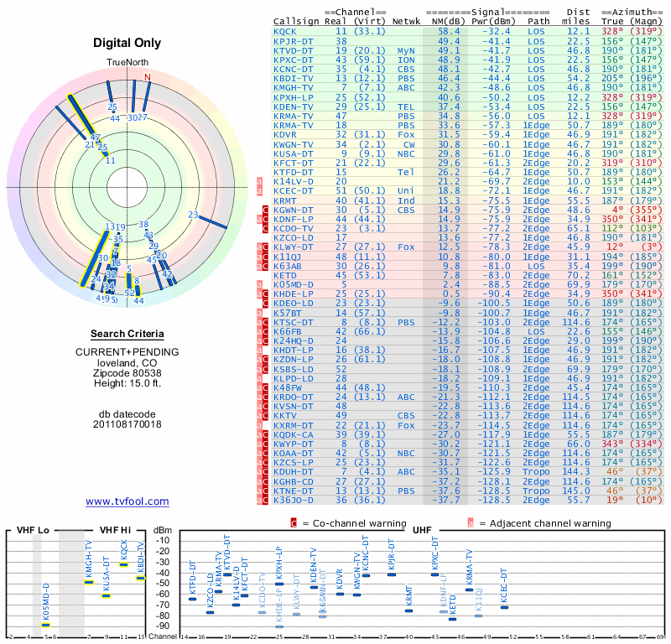
Task: Click the Pwr(dBm) column header
Action: (493, 21)
